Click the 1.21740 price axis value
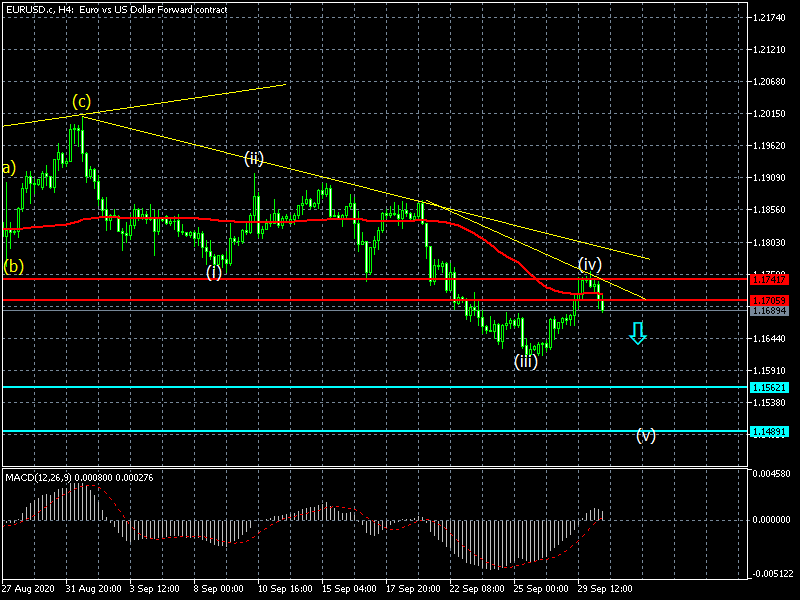The width and height of the screenshot is (800, 600). (x=769, y=18)
